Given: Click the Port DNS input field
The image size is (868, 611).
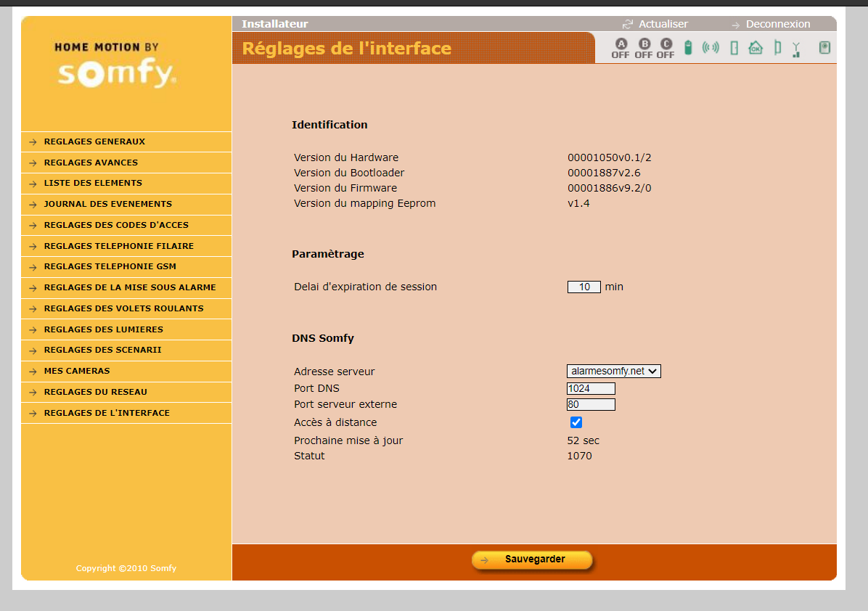Looking at the screenshot, I should click(591, 388).
